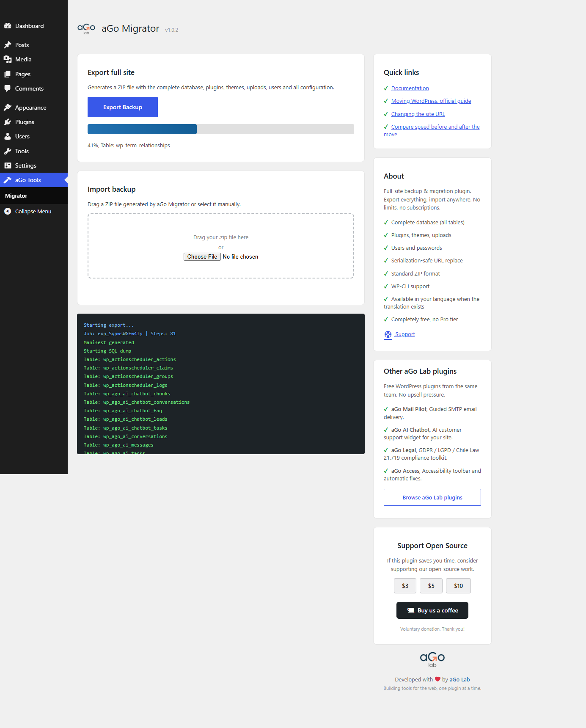Image resolution: width=586 pixels, height=728 pixels.
Task: Click the aGo lab footer logo
Action: (x=432, y=659)
